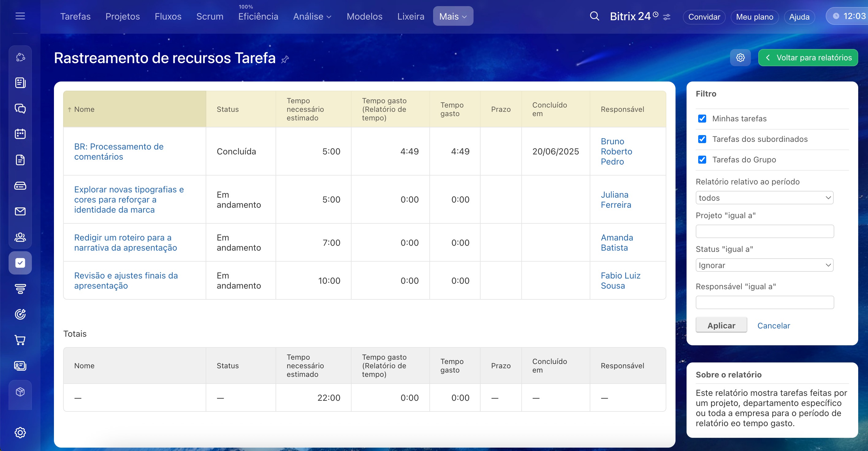Click the report settings gear icon
The image size is (868, 451).
pos(740,58)
